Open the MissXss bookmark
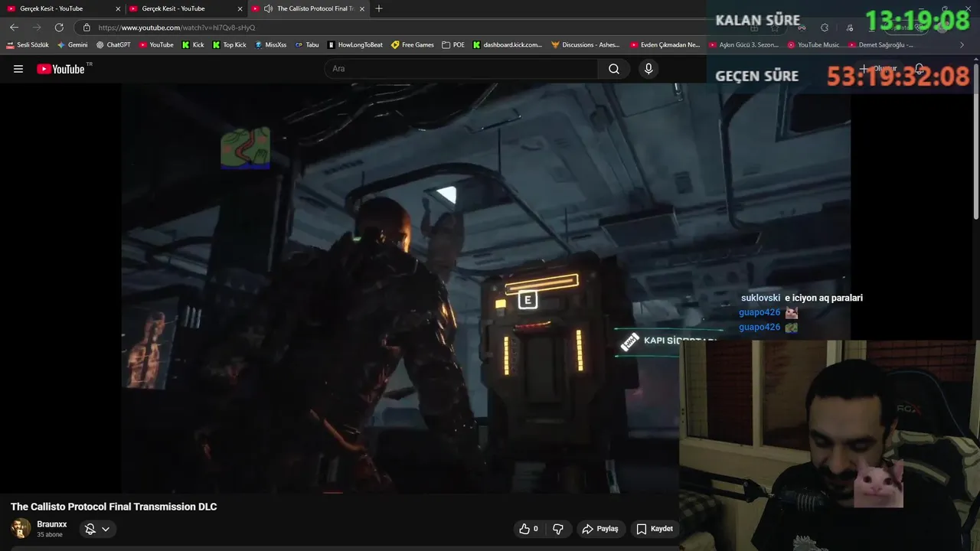The height and width of the screenshot is (551, 980). (270, 45)
